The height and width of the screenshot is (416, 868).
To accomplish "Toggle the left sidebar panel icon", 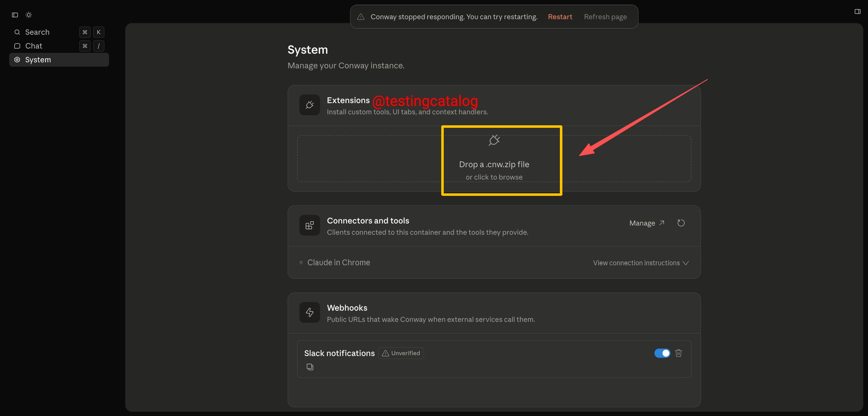I will coord(15,15).
